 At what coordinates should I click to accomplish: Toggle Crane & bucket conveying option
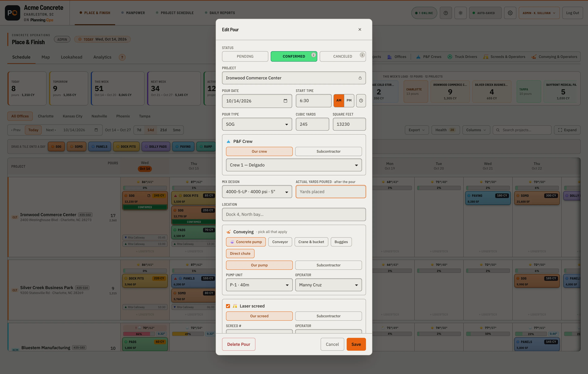tap(311, 242)
